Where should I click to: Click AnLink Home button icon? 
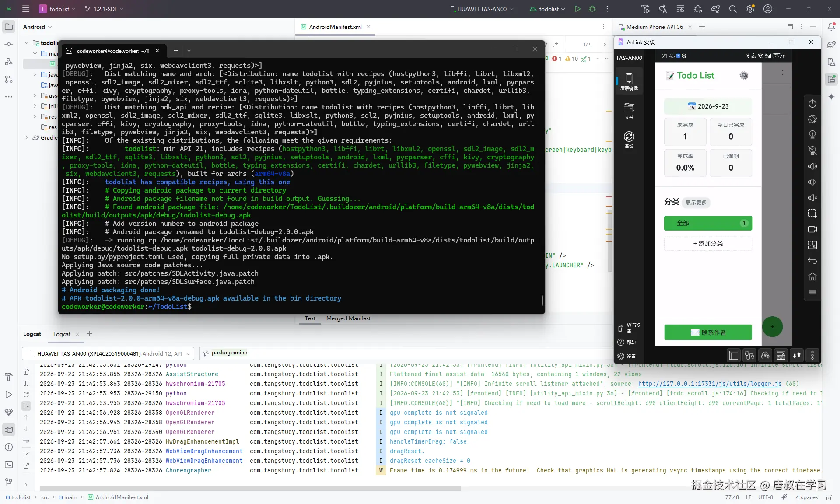812,276
